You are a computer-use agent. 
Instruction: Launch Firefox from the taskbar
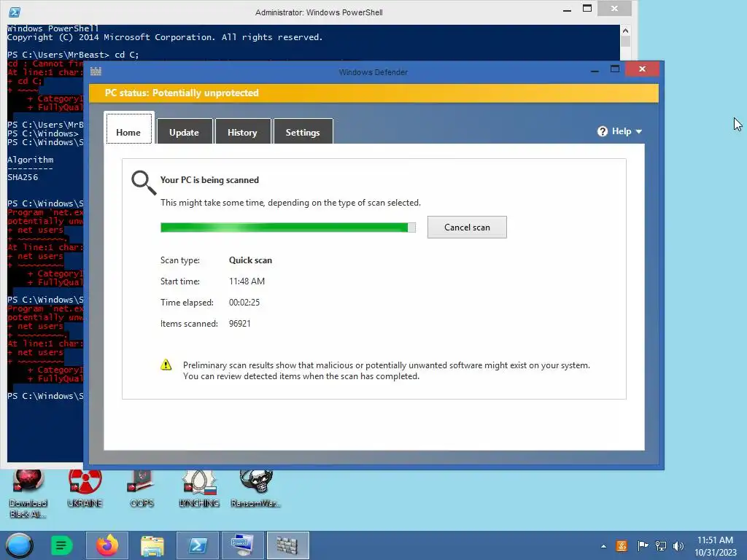(x=107, y=545)
